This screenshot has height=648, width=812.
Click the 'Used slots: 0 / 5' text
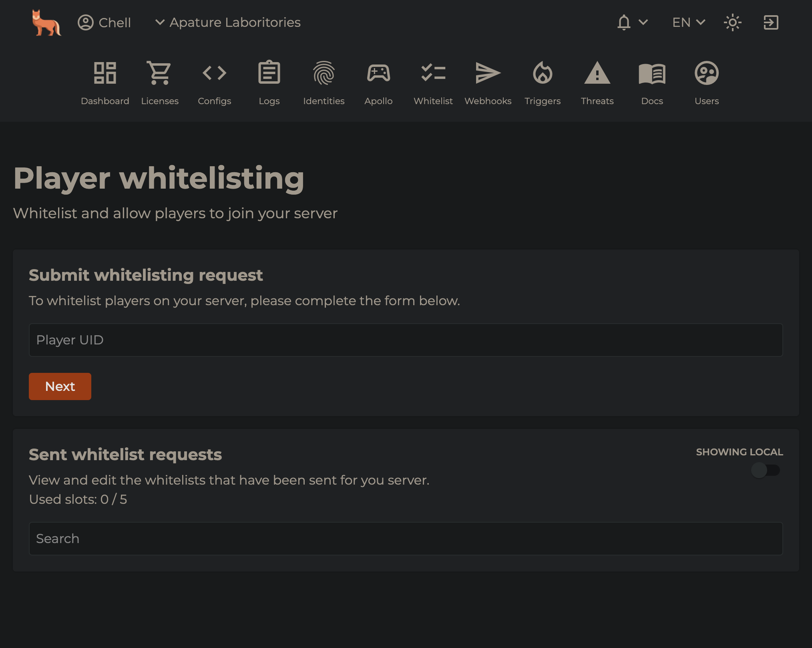[78, 499]
